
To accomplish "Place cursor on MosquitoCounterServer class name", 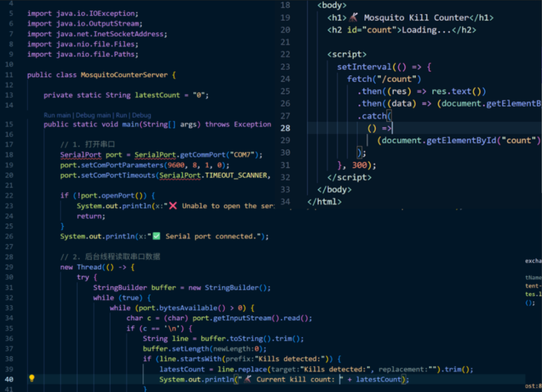I will 124,75.
